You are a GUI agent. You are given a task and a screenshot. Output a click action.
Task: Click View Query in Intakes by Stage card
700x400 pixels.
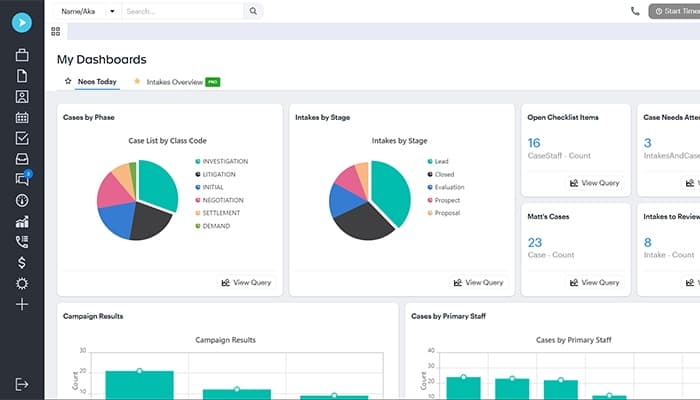tap(479, 283)
